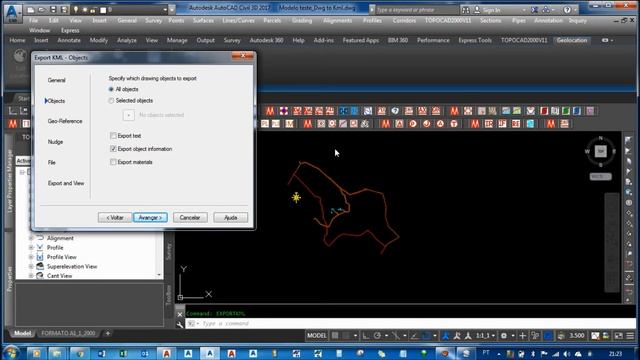Screen dimensions: 640x360
Task: Open the snap mode dropdown arrow in status bar
Action: (355, 336)
